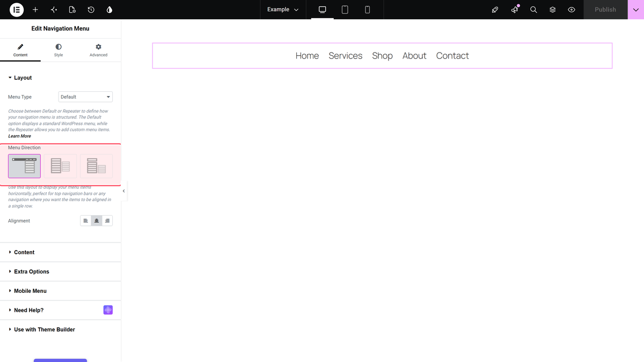Collapse the editor side panel arrow

(124, 191)
